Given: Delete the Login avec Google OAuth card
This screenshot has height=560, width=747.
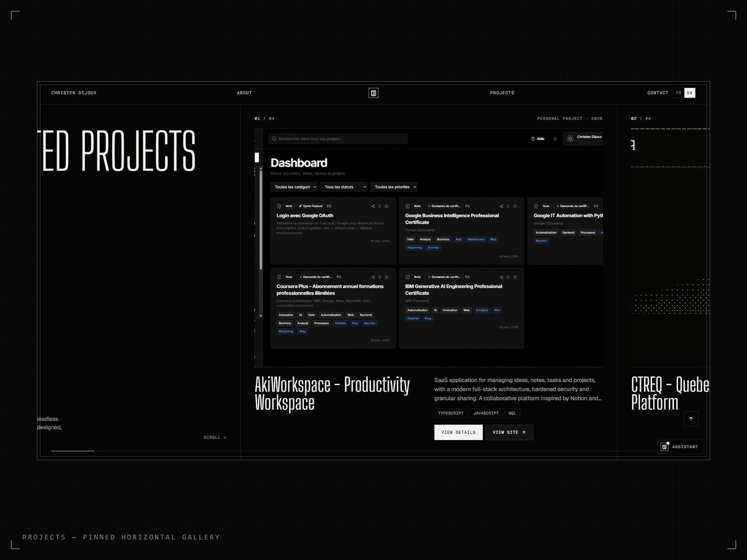Looking at the screenshot, I should tap(387, 206).
